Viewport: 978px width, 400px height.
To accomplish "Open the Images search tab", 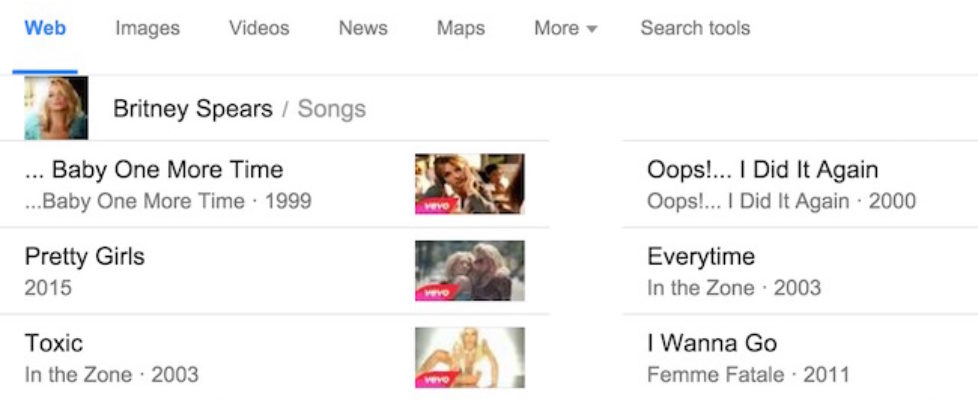I will [x=147, y=29].
